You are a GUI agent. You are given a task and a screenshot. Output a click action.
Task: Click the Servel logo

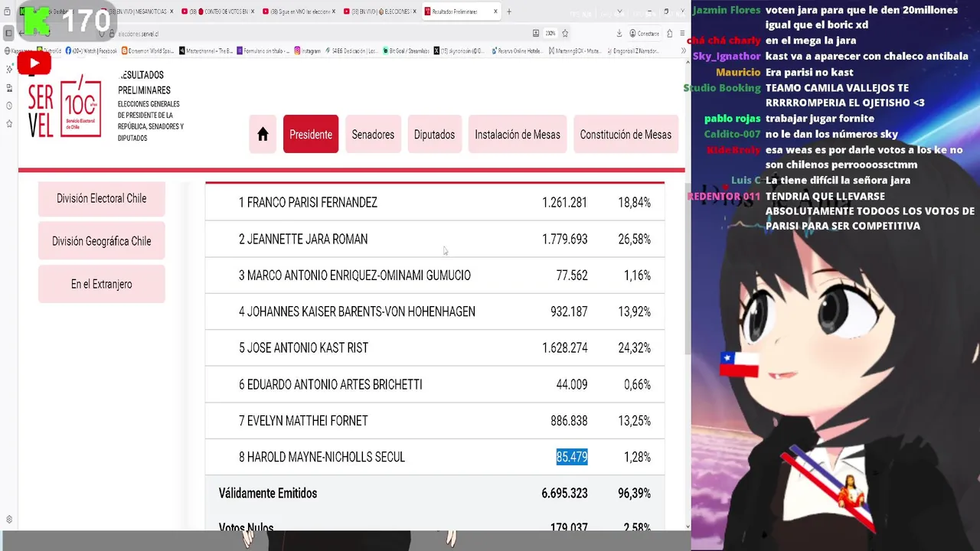point(65,106)
